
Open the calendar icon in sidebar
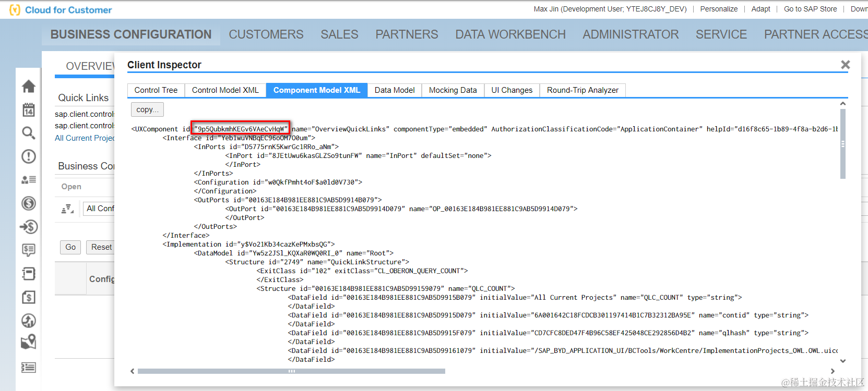[x=29, y=109]
